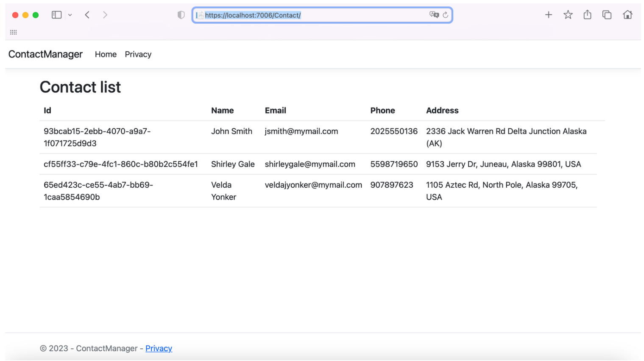This screenshot has height=361, width=644.
Task: Click the Id column header
Action: click(x=47, y=110)
